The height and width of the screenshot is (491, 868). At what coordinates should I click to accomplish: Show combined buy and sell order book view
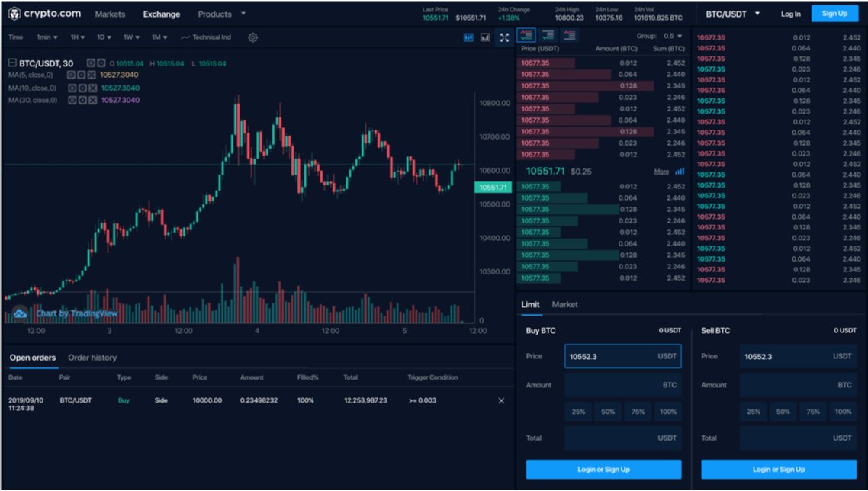pos(526,35)
